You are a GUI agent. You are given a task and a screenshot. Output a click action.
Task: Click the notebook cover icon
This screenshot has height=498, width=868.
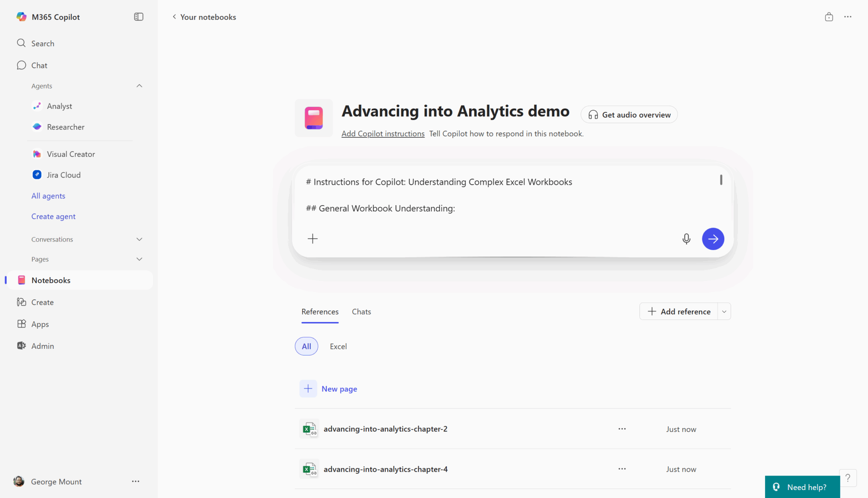coord(314,118)
